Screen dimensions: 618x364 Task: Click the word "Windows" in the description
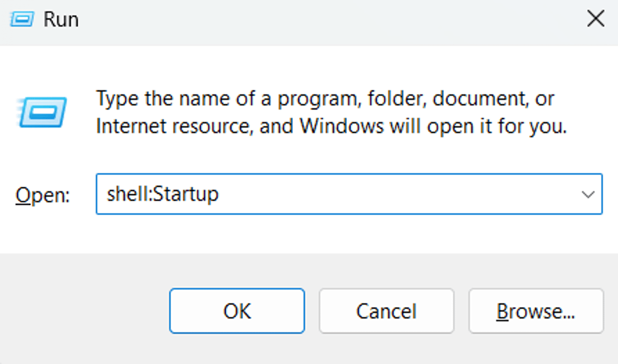coord(341,127)
